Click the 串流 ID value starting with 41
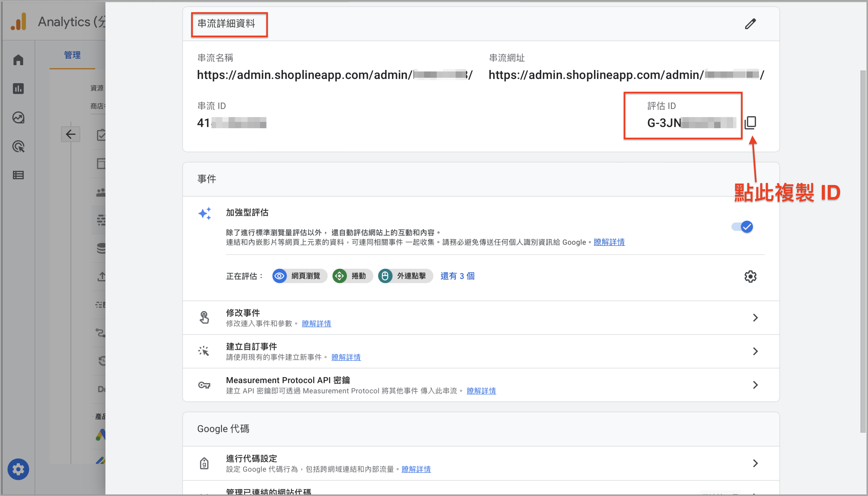 (x=232, y=123)
